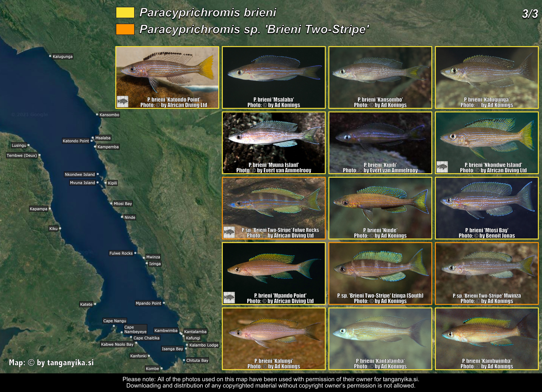Click the Mwinza map label
The width and height of the screenshot is (542, 392).
(x=153, y=257)
